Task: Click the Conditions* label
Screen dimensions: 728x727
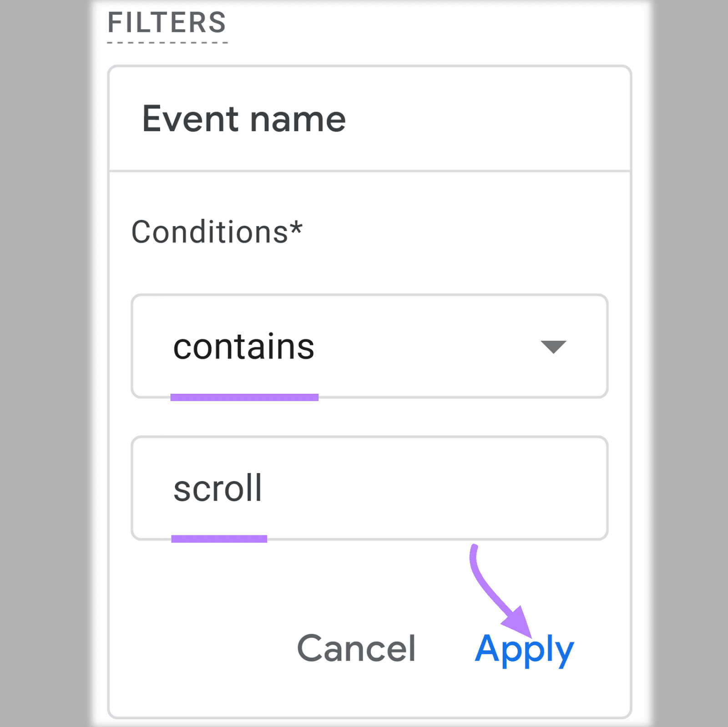Action: pyautogui.click(x=217, y=232)
